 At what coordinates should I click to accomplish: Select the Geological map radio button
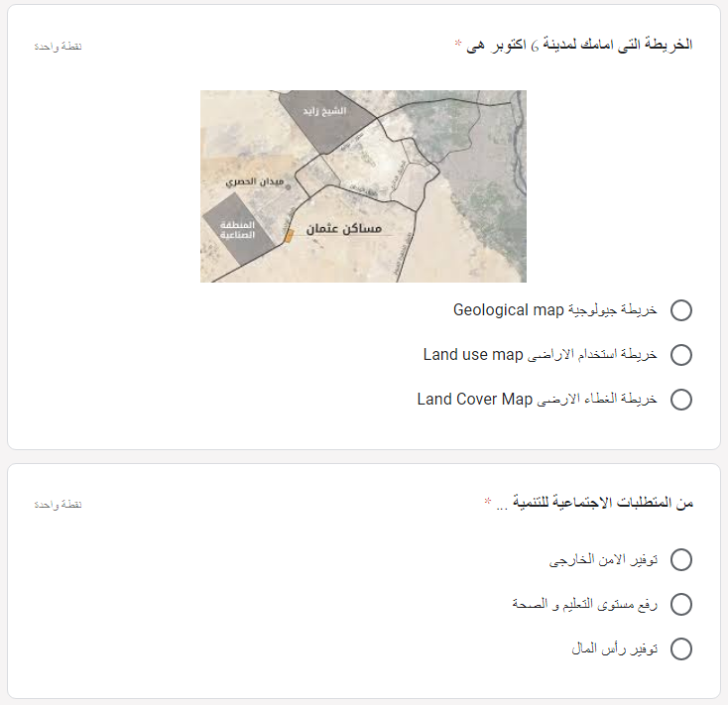point(681,310)
